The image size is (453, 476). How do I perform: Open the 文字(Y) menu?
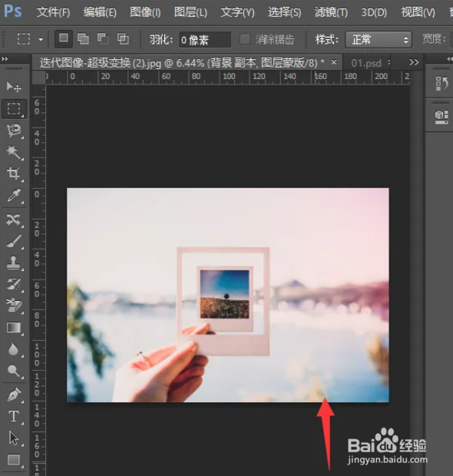pos(237,12)
